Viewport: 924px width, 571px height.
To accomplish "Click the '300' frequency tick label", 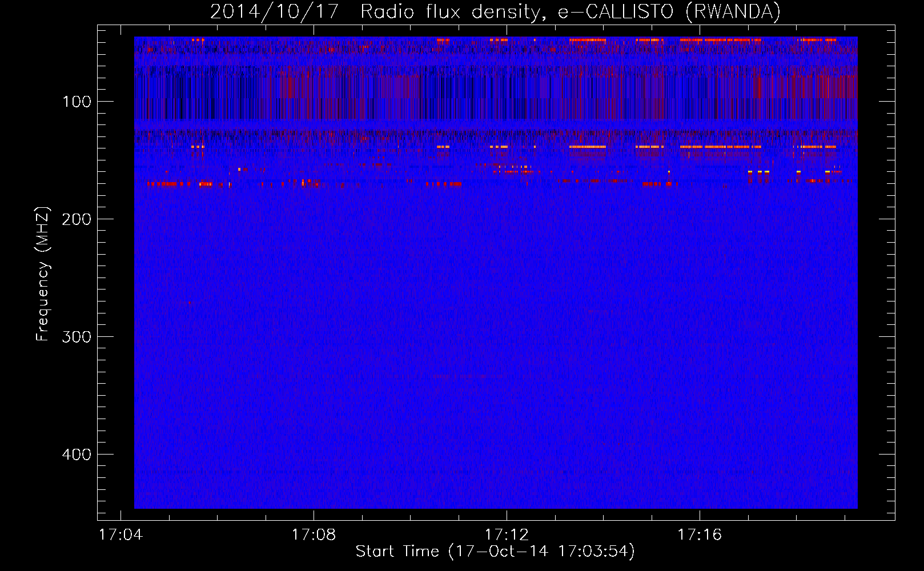I will [x=77, y=337].
